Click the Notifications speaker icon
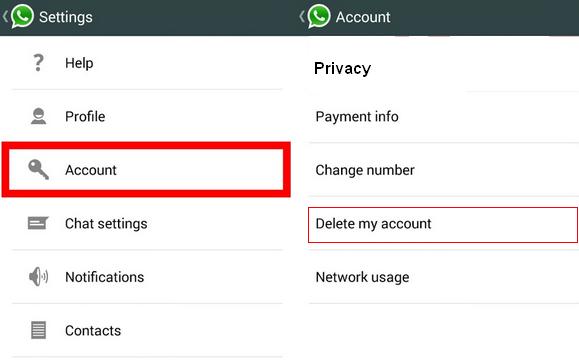The height and width of the screenshot is (361, 579). [38, 276]
